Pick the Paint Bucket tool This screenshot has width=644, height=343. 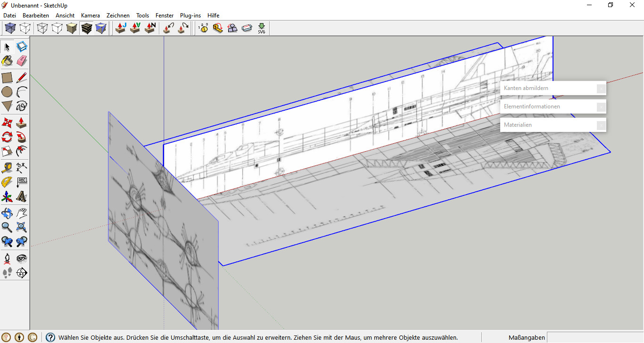pos(7,61)
